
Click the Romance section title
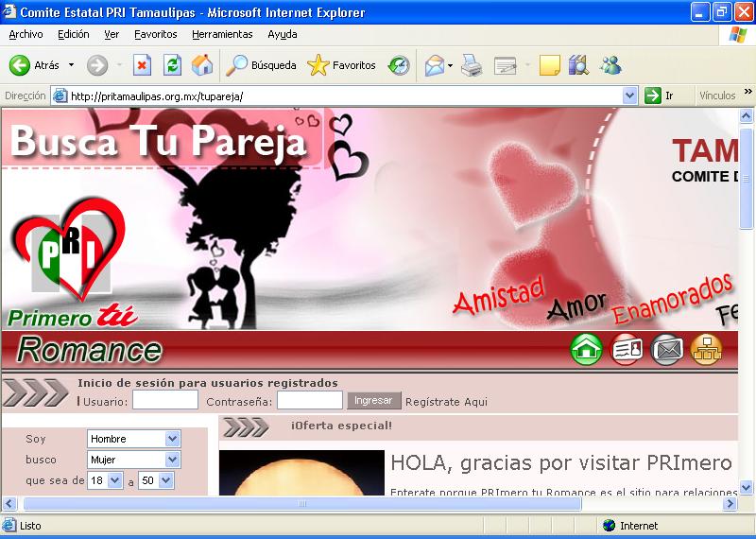(90, 350)
